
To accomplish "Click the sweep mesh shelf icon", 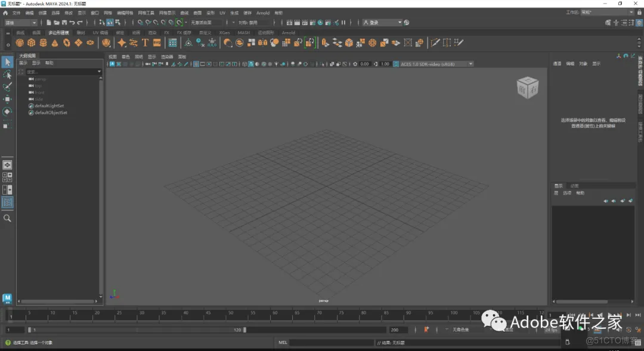I will 133,43.
